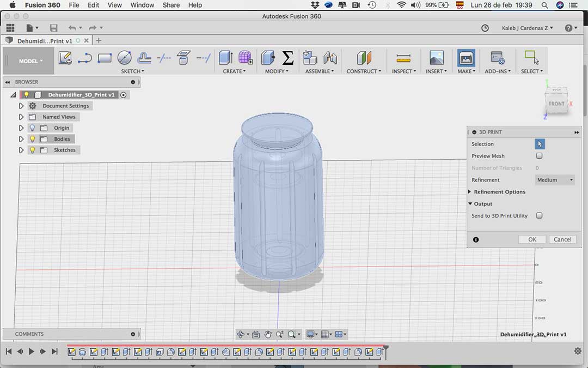Click the Create Sketch tool icon

point(65,58)
